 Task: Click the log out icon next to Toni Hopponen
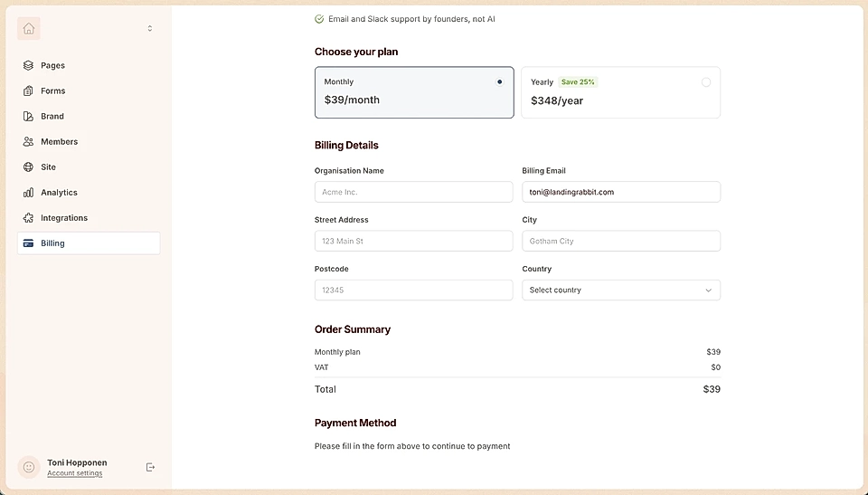[x=150, y=467]
